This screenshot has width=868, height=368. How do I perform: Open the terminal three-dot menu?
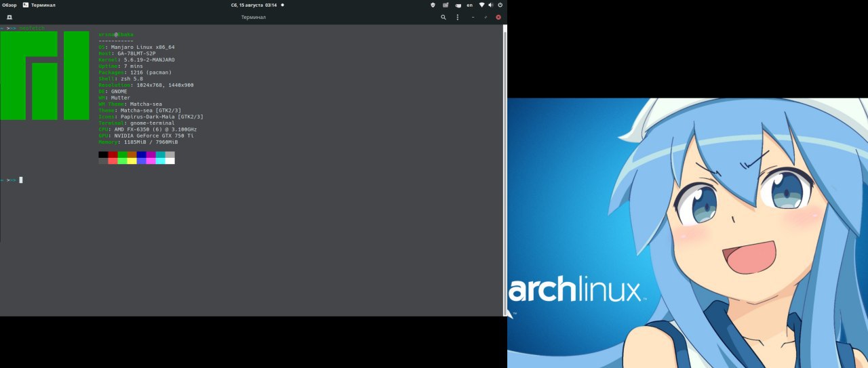(457, 17)
